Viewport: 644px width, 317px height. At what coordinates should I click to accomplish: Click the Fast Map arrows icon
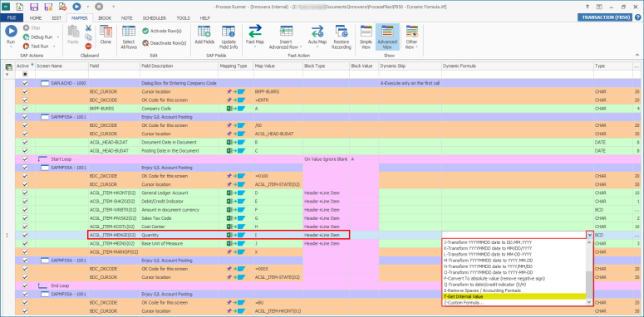254,32
